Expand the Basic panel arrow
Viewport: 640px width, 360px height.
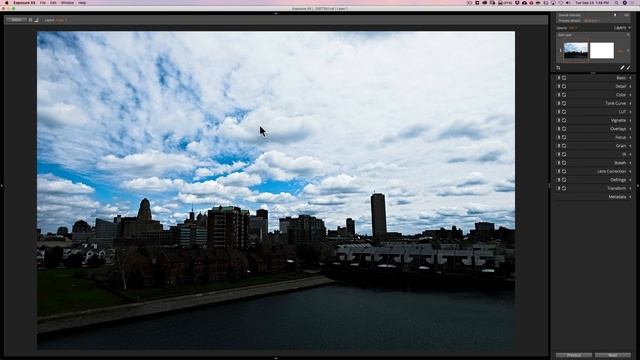[630, 78]
